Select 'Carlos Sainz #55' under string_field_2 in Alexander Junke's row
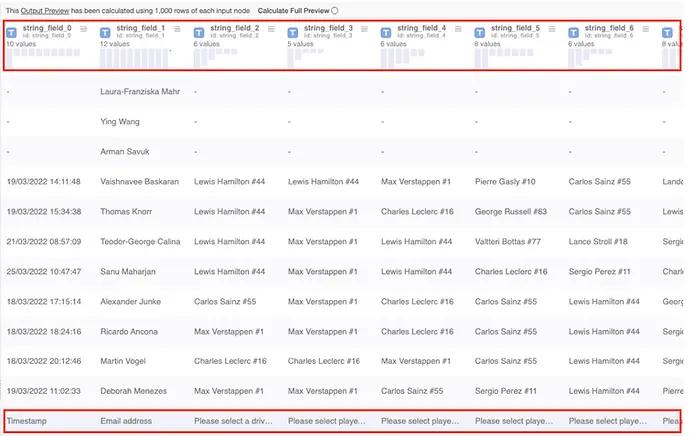This screenshot has width=693, height=436. coord(225,302)
